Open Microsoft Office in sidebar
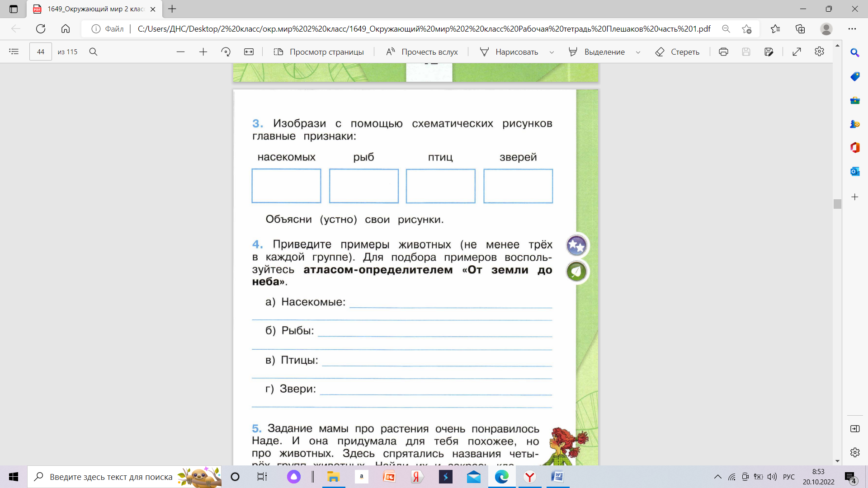The height and width of the screenshot is (488, 868). tap(855, 147)
